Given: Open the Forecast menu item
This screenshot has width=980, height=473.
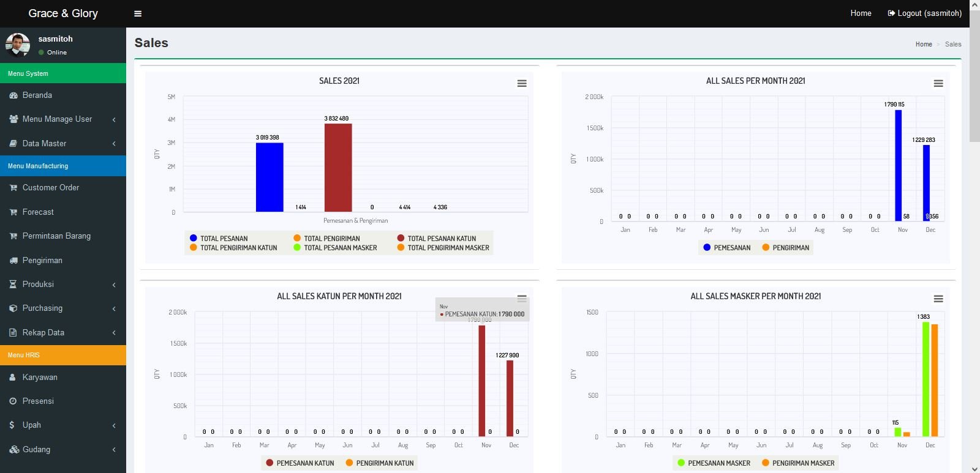Looking at the screenshot, I should point(38,212).
